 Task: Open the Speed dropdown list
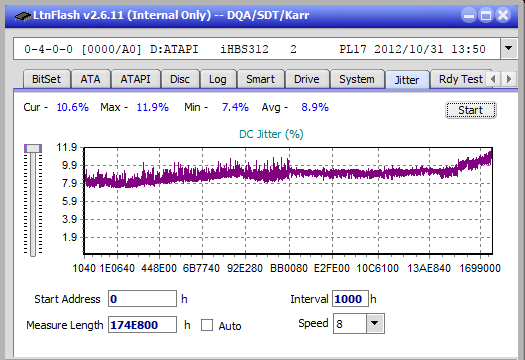(375, 323)
